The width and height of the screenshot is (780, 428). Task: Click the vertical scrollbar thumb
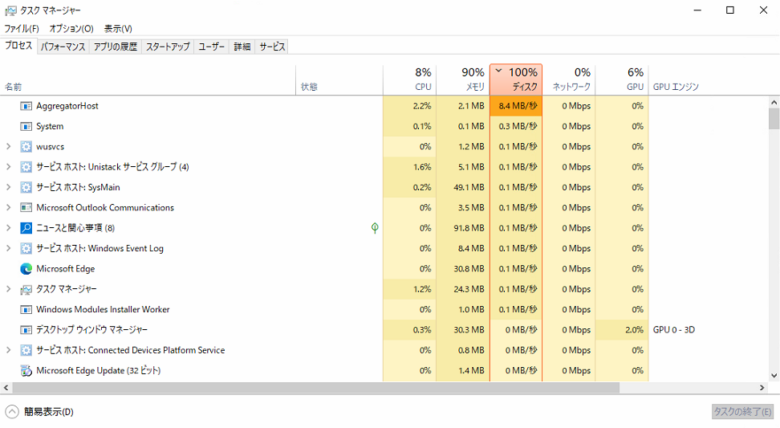coord(774,119)
